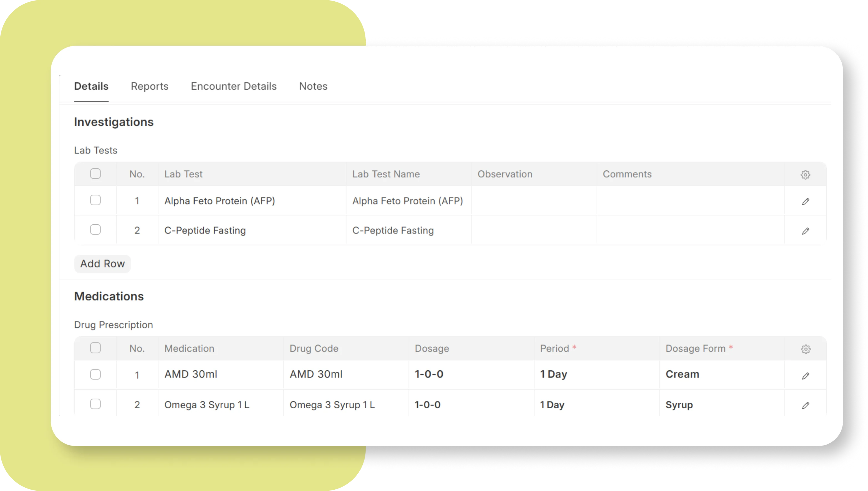Select the checkbox for Omega 3 Syrup 1 L
Screen dimensions: 868x491
pos(96,404)
